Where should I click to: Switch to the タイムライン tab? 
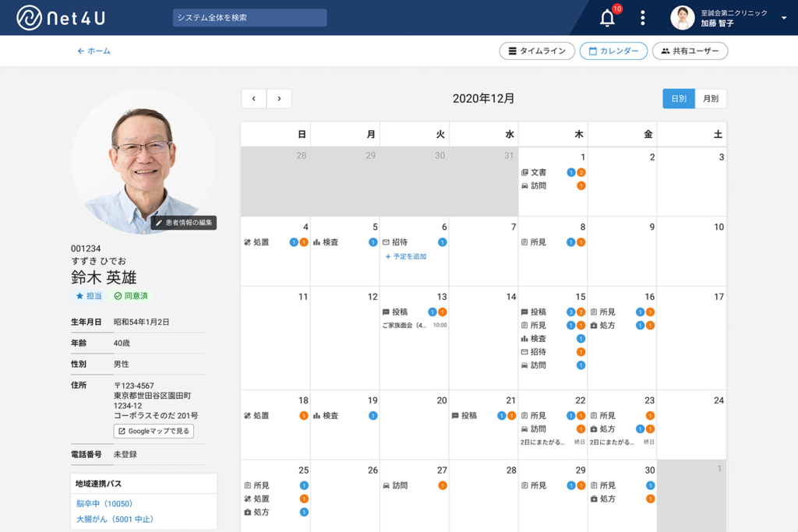(x=536, y=51)
